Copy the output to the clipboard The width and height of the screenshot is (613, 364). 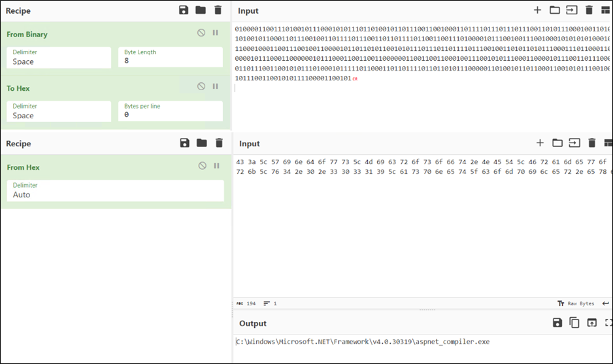[574, 323]
